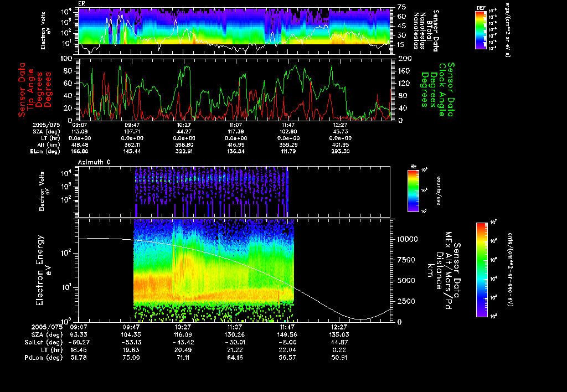Screen dimensions: 567x392
Task: Select SZA value 104.35
Action: [131, 335]
